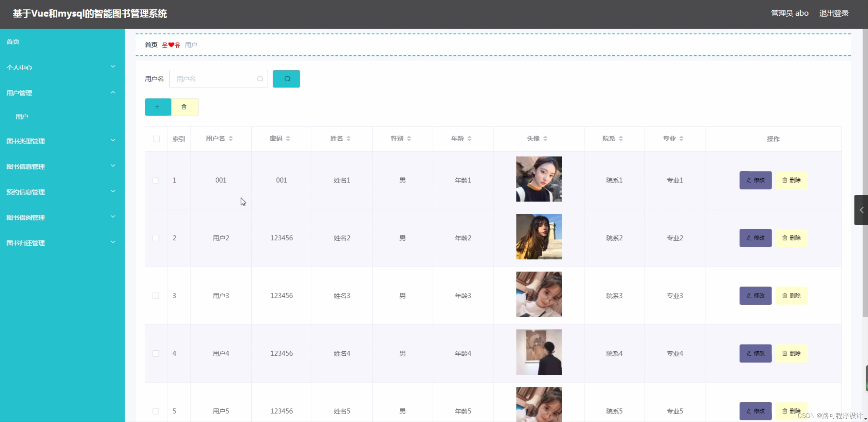Sort the table by 用户名 column
This screenshot has height=422, width=868.
231,138
